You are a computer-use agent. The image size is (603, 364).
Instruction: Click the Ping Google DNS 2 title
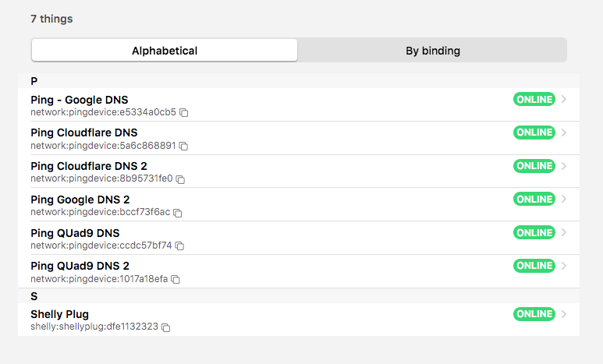[80, 200]
